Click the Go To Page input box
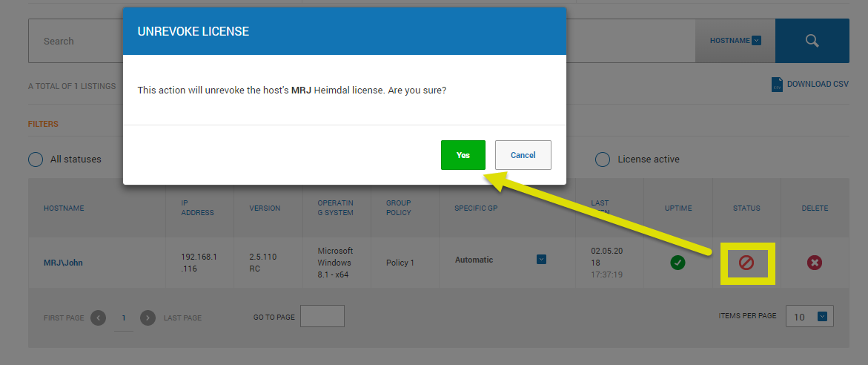 point(322,316)
